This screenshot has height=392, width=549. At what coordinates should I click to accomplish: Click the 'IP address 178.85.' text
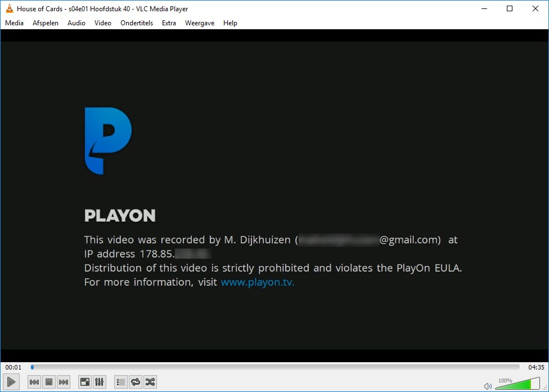pyautogui.click(x=129, y=254)
